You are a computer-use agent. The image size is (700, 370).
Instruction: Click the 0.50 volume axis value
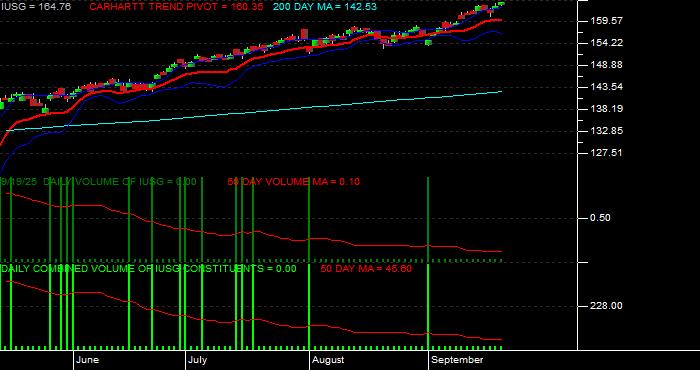(x=600, y=218)
